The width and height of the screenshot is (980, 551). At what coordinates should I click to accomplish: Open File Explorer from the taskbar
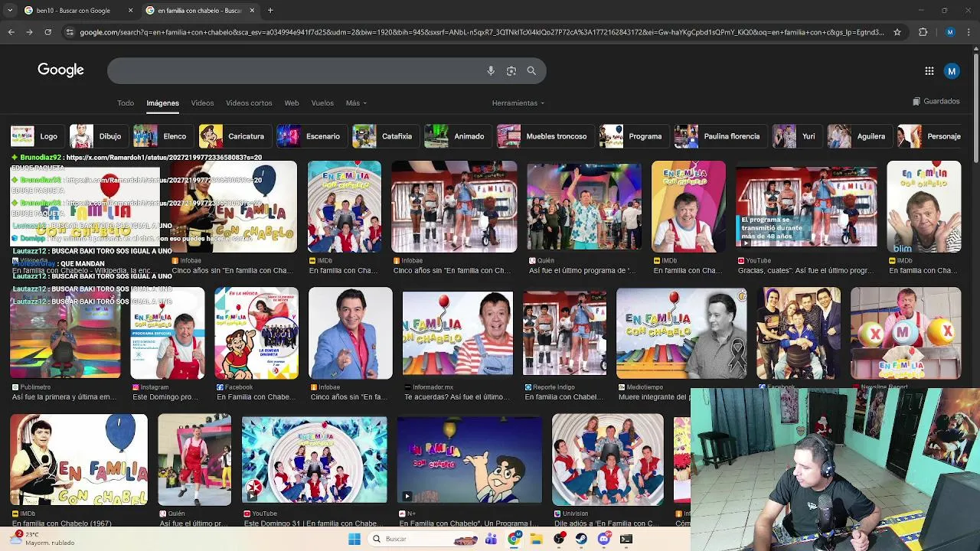[x=537, y=539]
